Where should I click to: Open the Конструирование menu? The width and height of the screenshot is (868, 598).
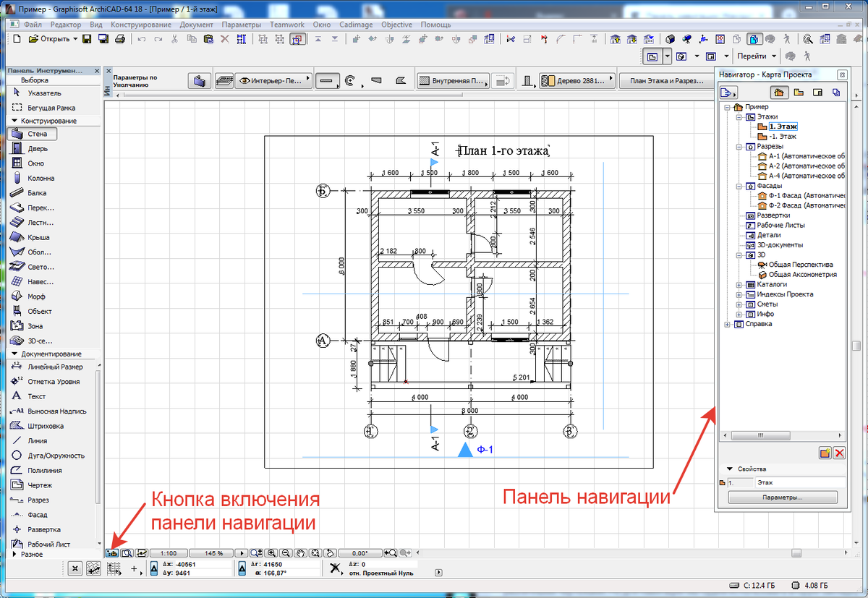coord(140,25)
